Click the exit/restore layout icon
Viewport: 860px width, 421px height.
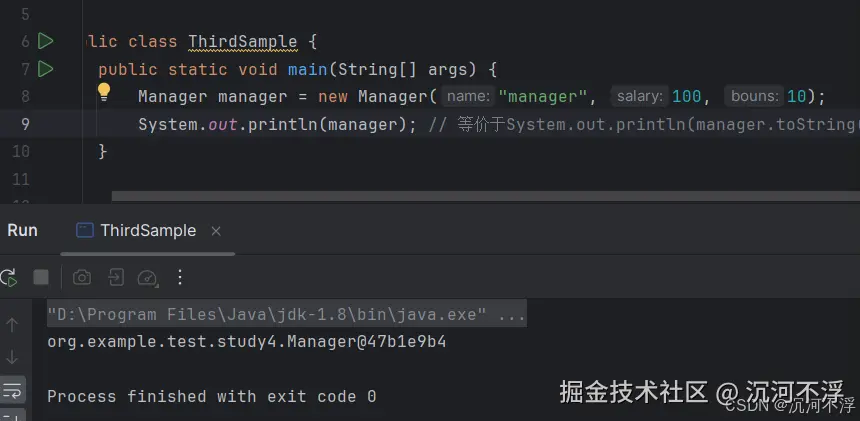click(116, 277)
